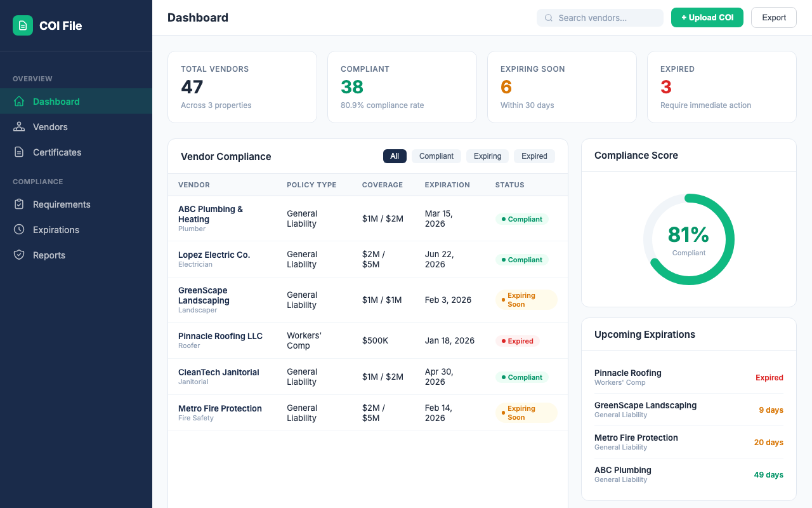
Task: Focus the Search vendors field
Action: click(600, 18)
